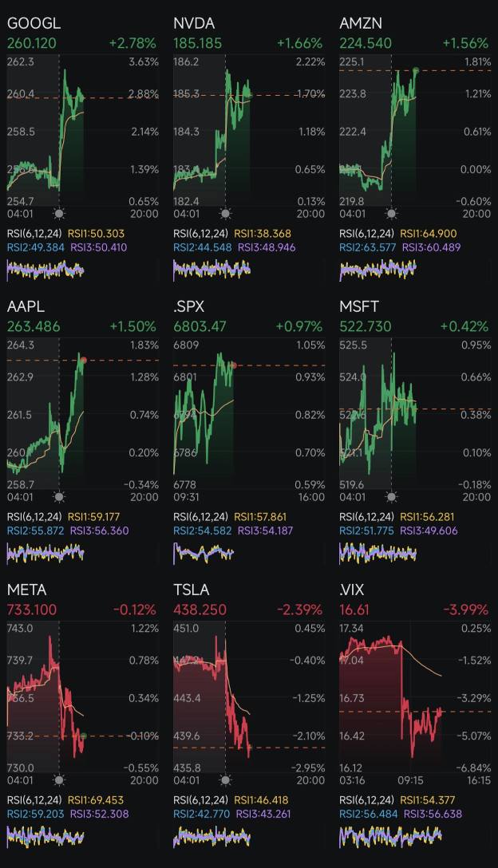Click the sun session icon below the AMZN chart
Image resolution: width=498 pixels, height=868 pixels.
click(x=389, y=213)
